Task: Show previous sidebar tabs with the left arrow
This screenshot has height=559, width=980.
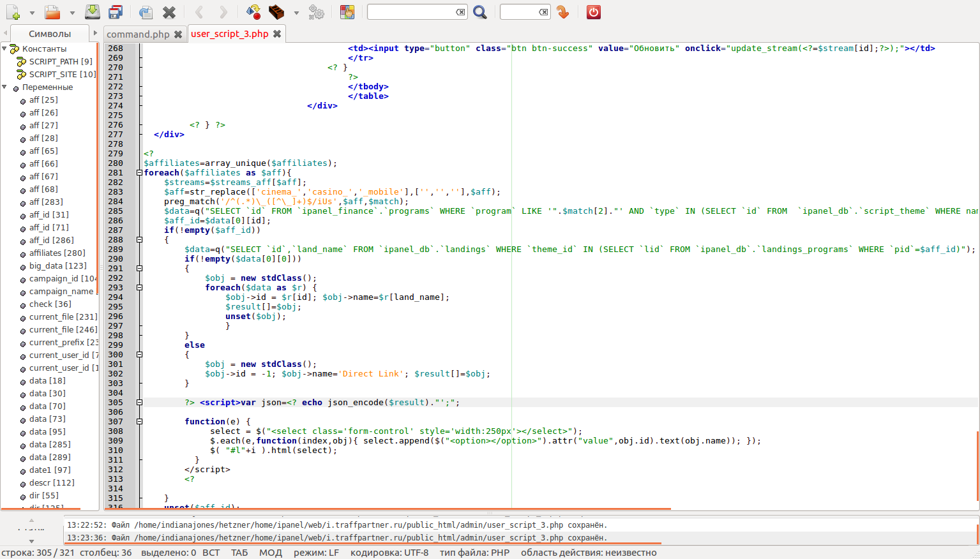Action: pos(6,33)
